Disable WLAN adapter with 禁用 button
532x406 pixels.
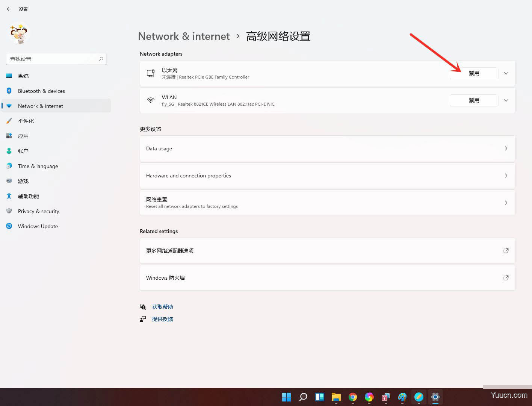click(474, 100)
